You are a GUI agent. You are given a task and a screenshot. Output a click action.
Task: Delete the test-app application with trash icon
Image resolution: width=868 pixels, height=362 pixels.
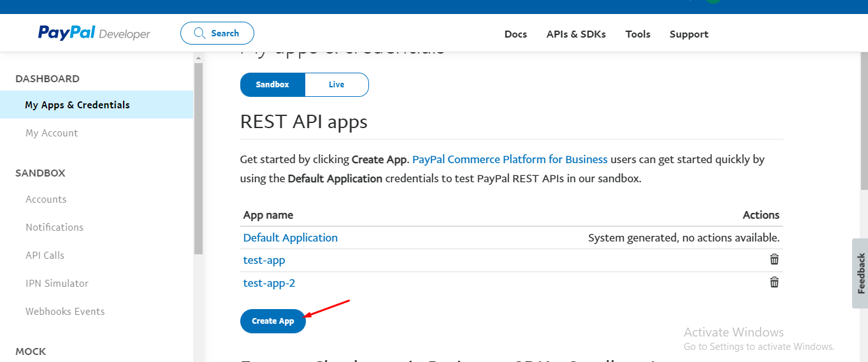point(774,259)
